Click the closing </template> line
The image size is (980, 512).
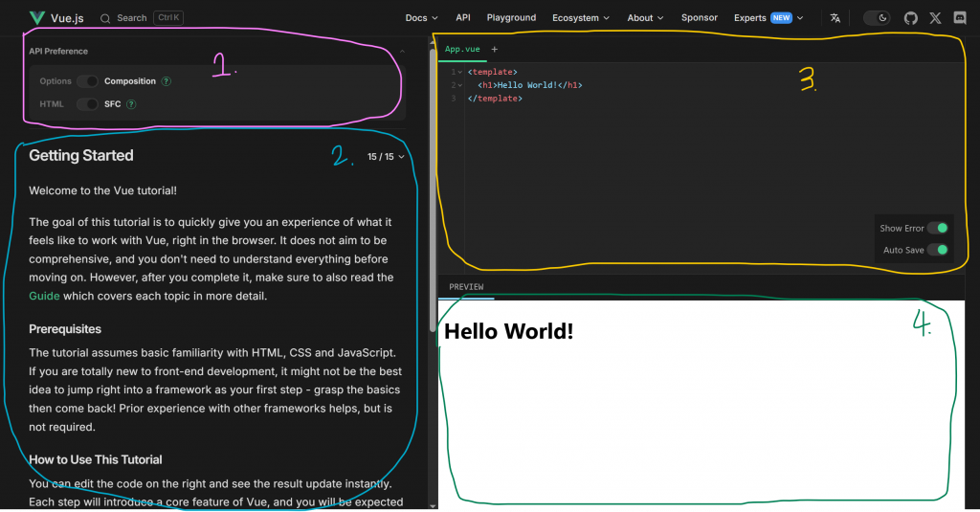(x=495, y=99)
